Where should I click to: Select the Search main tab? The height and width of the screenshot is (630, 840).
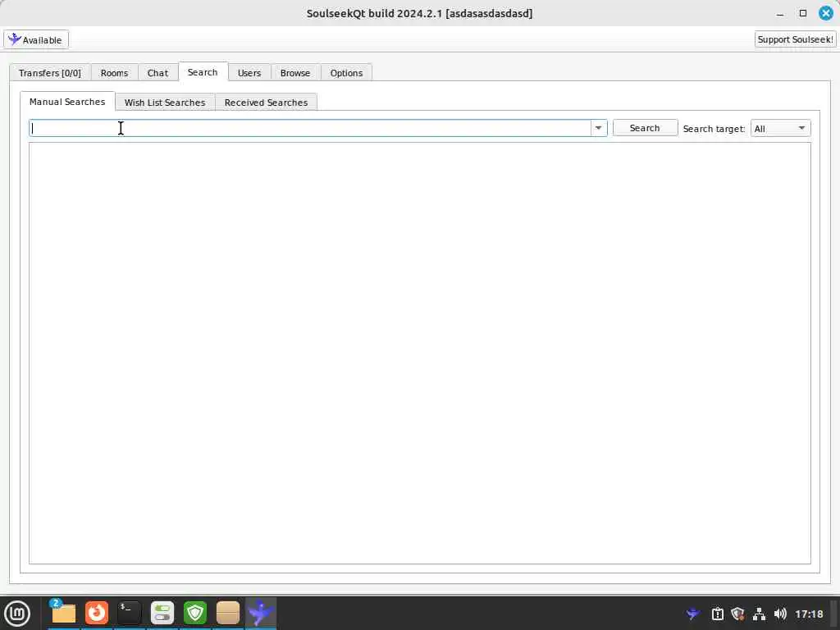pos(203,72)
